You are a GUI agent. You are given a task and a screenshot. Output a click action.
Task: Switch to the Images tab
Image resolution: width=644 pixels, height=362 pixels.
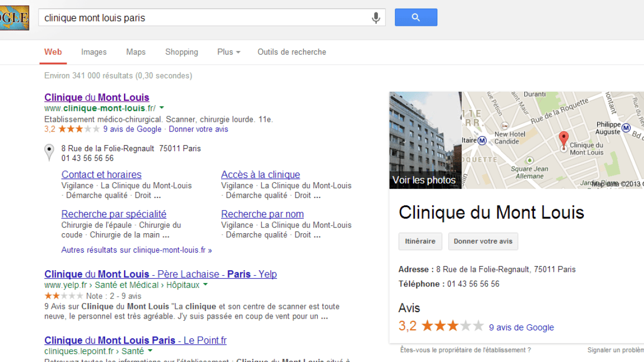[94, 52]
